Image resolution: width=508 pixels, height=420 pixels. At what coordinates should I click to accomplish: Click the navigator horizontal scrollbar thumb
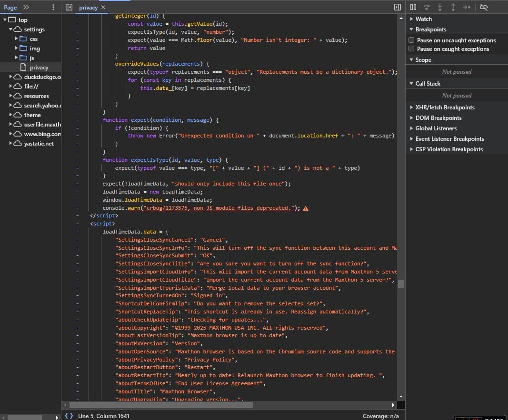tap(25, 417)
